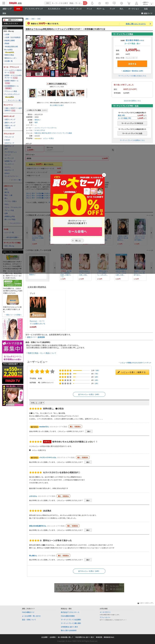The height and width of the screenshot is (644, 155).
Task: Select the フィギュア・グッズ nav item
Action: pyautogui.click(x=73, y=9)
